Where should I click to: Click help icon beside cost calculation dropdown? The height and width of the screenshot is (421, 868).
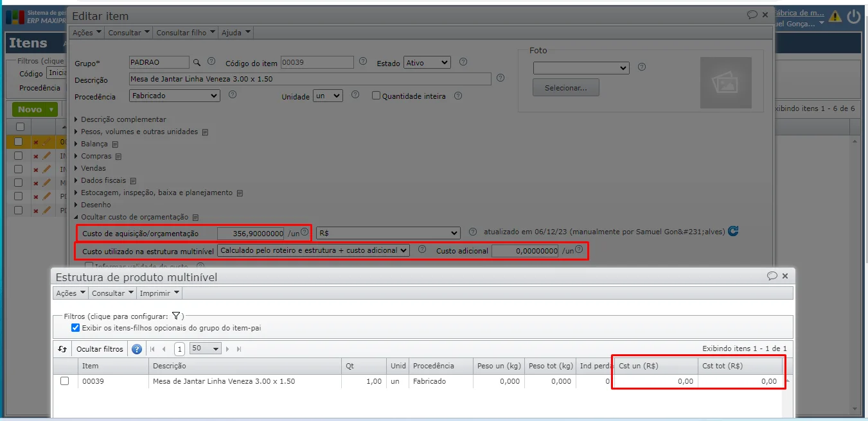click(422, 249)
